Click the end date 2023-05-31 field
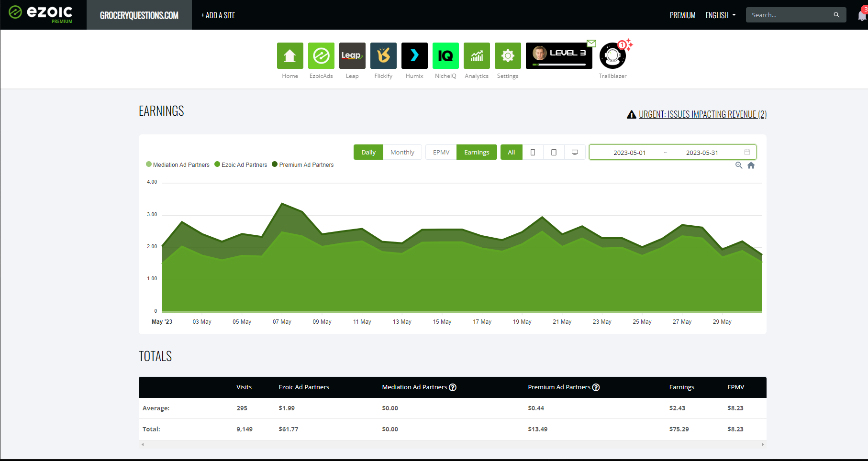Image resolution: width=868 pixels, height=461 pixels. click(x=702, y=153)
